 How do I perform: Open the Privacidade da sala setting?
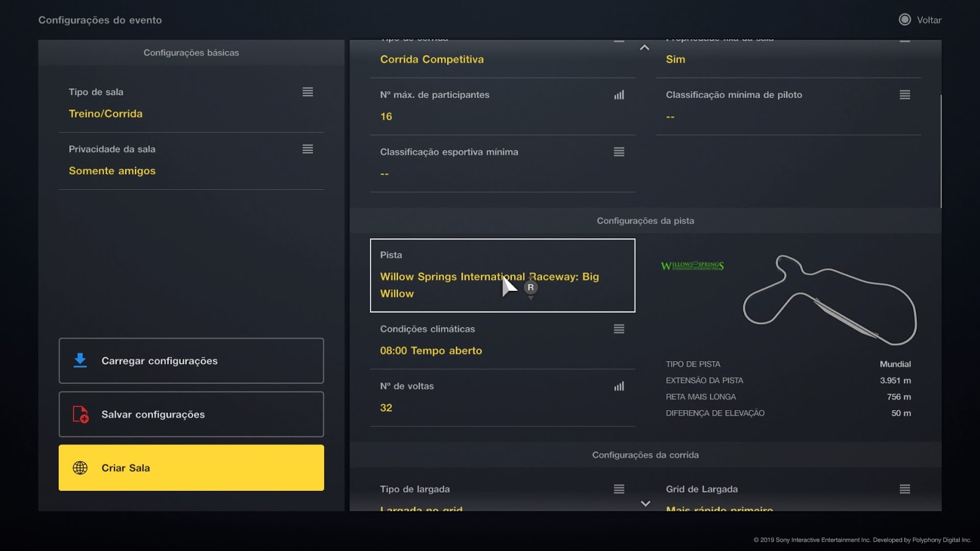click(191, 160)
